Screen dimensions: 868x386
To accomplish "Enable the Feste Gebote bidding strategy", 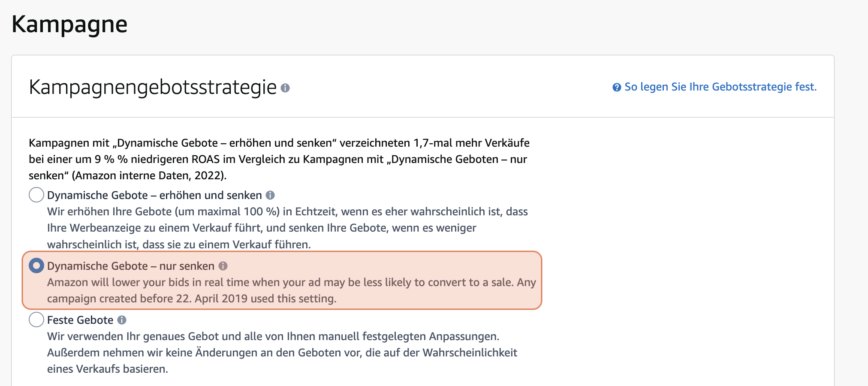I will [36, 320].
